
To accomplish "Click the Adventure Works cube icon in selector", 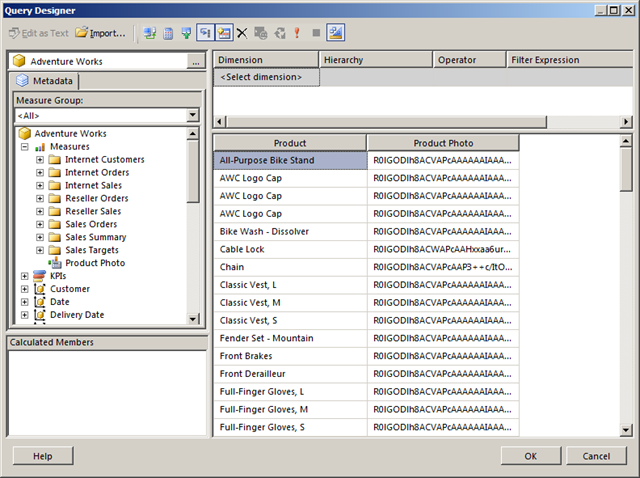I will [x=19, y=61].
